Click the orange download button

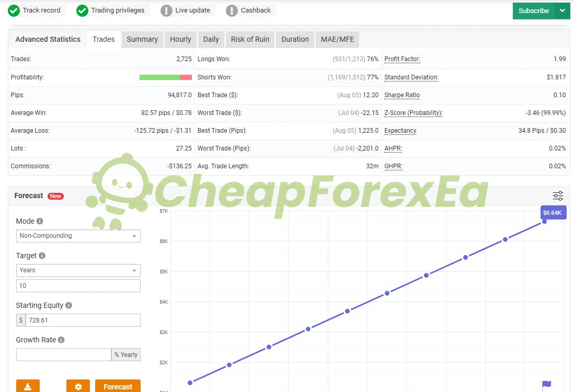28,386
